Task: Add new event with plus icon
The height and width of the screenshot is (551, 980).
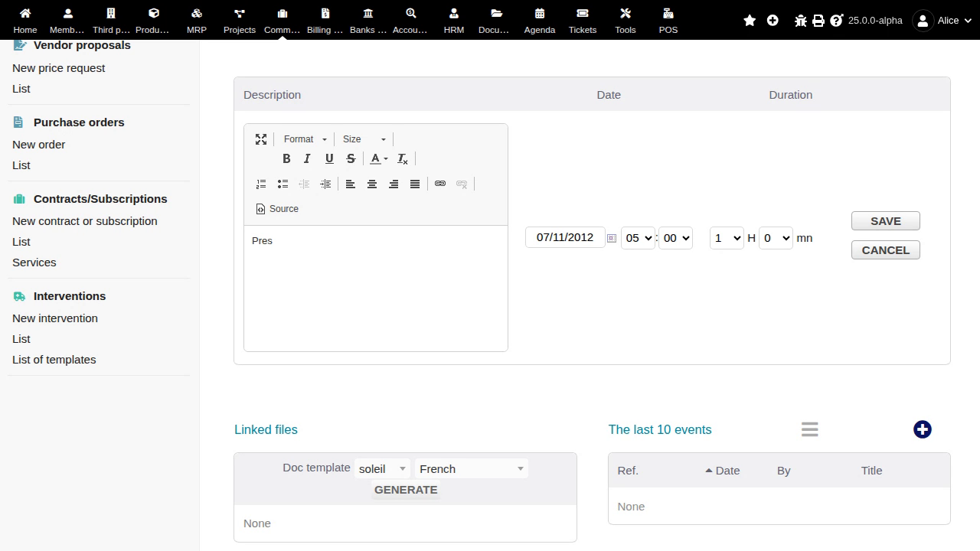Action: [923, 429]
